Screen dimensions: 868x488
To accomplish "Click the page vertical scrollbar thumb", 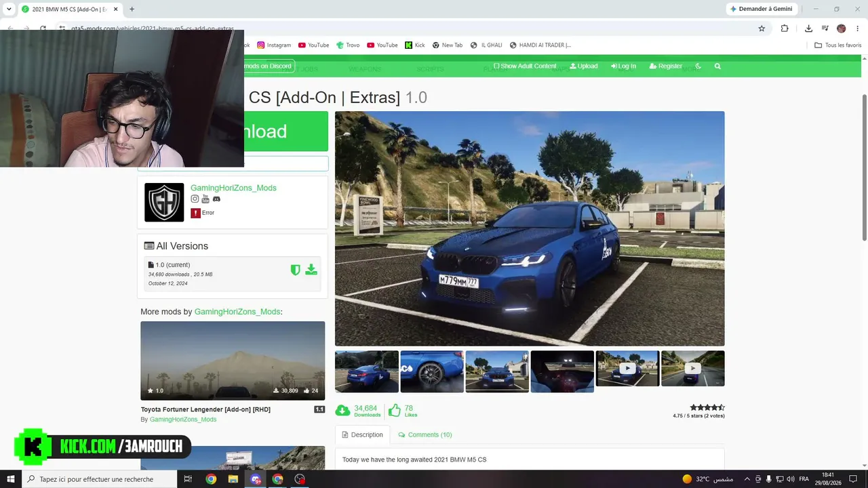I will point(864,167).
